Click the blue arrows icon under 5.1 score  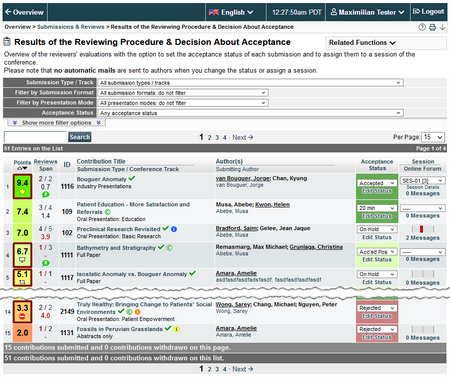22,282
